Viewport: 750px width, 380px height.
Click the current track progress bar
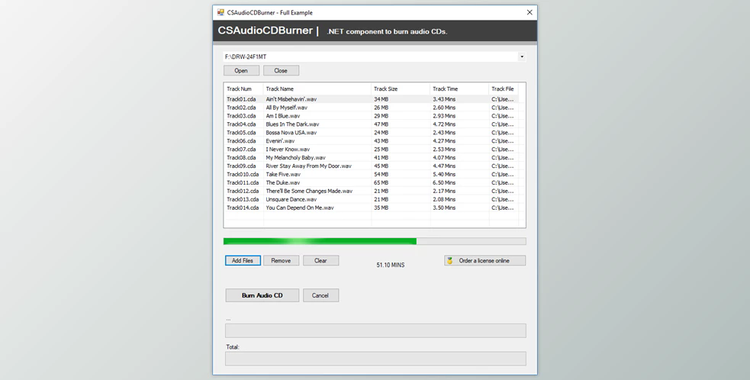375,330
